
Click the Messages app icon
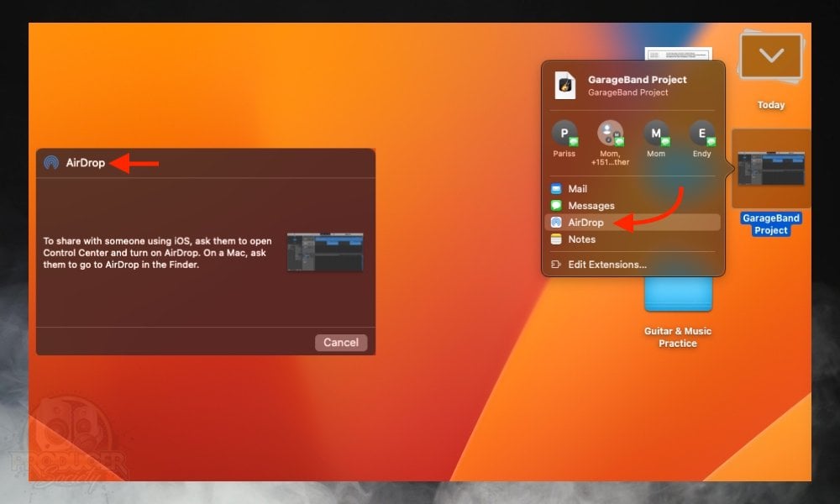pos(556,206)
